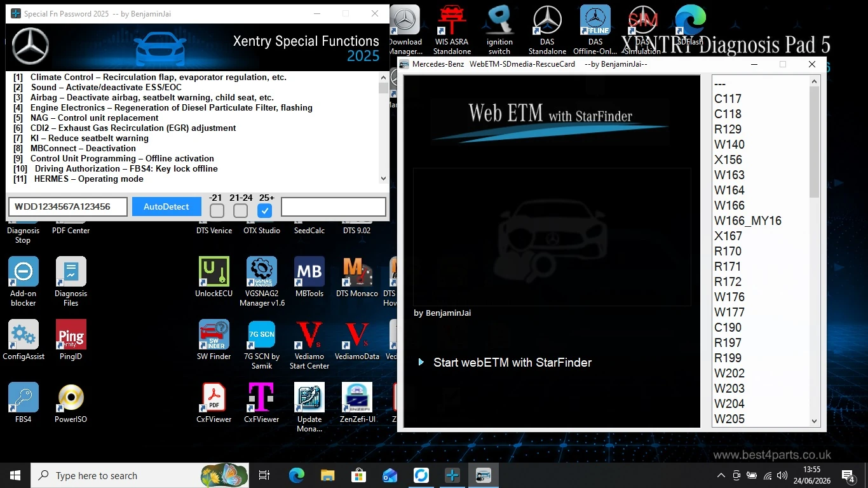This screenshot has height=488, width=868.
Task: Tick the -21 year checkbox
Action: point(217,210)
